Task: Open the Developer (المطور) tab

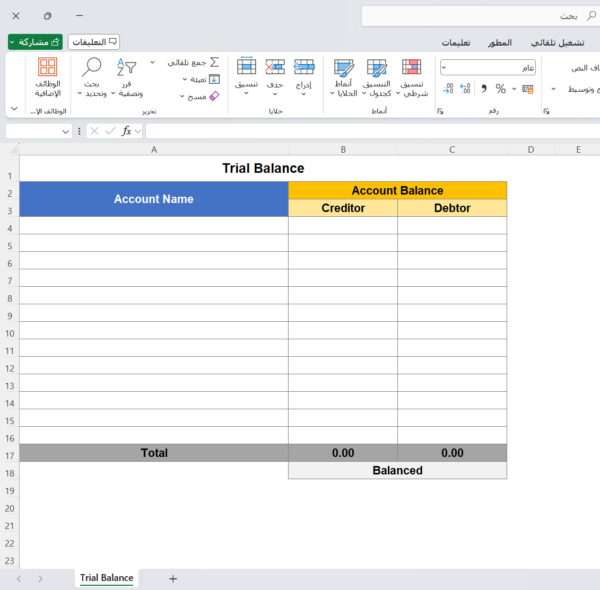Action: point(500,43)
